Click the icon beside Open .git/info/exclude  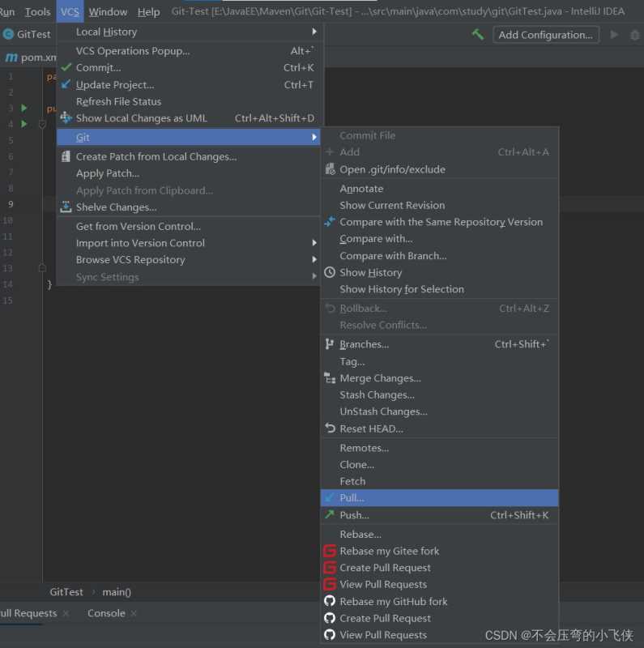(330, 169)
